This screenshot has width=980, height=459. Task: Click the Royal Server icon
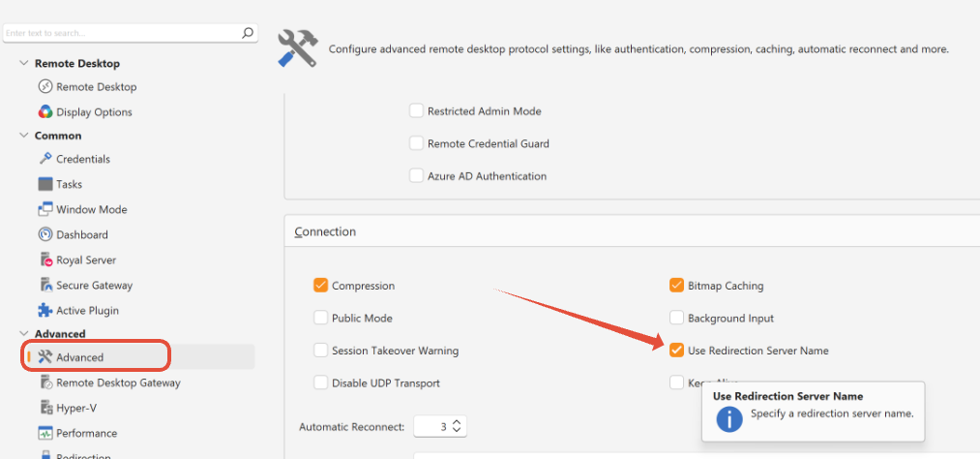click(45, 260)
